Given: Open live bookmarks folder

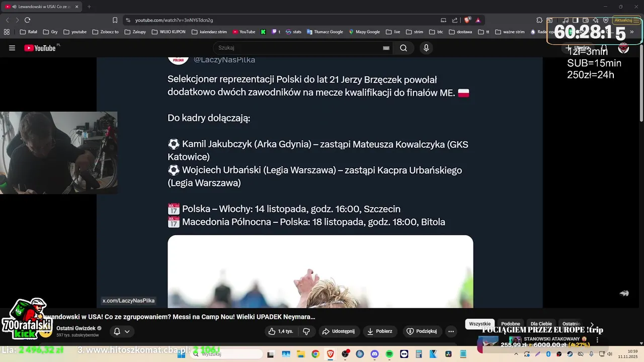Looking at the screenshot, I should 393,32.
